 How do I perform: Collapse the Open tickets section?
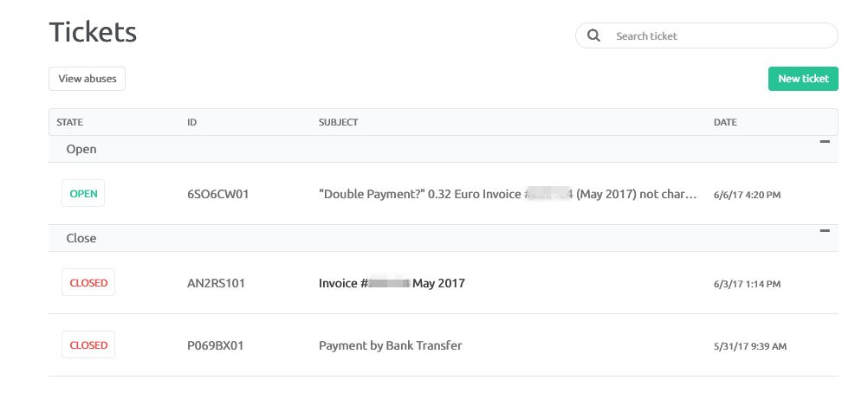coord(825,142)
